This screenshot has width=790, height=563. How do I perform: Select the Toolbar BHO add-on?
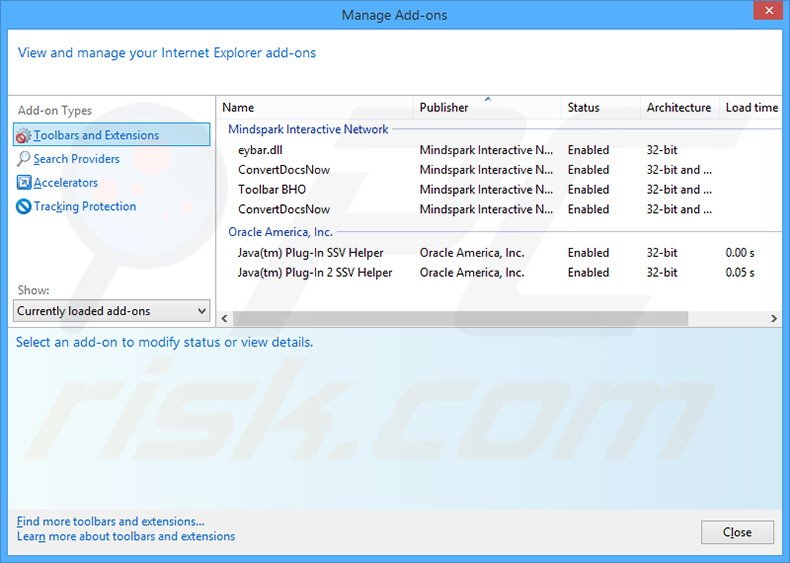[499, 190]
